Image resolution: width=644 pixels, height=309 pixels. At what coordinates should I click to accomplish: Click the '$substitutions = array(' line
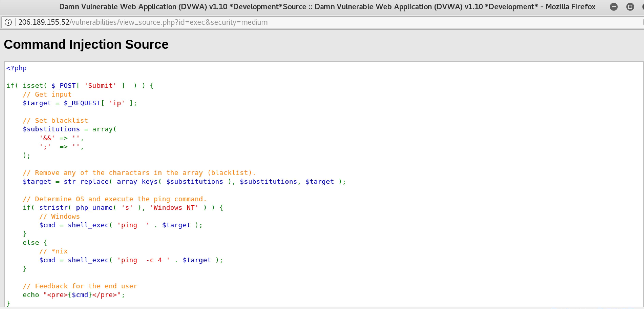click(69, 129)
